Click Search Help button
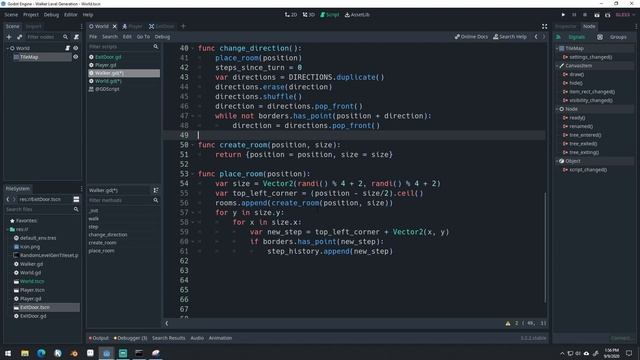This screenshot has height=360, width=640. (510, 37)
